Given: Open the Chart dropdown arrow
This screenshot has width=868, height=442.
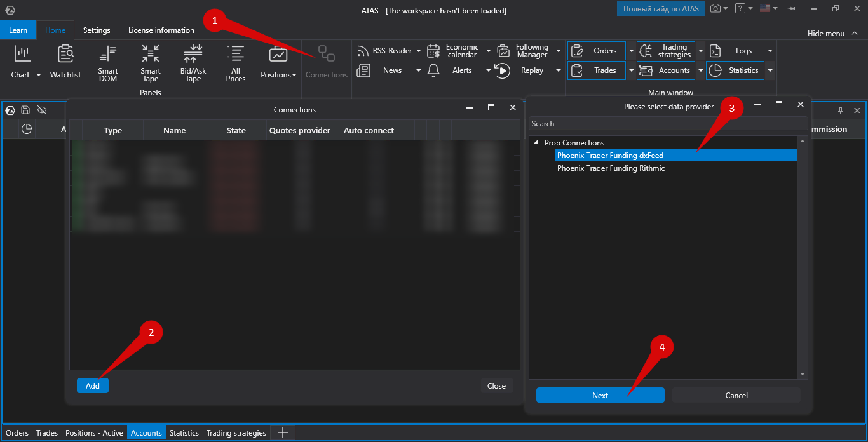Looking at the screenshot, I should [x=38, y=75].
